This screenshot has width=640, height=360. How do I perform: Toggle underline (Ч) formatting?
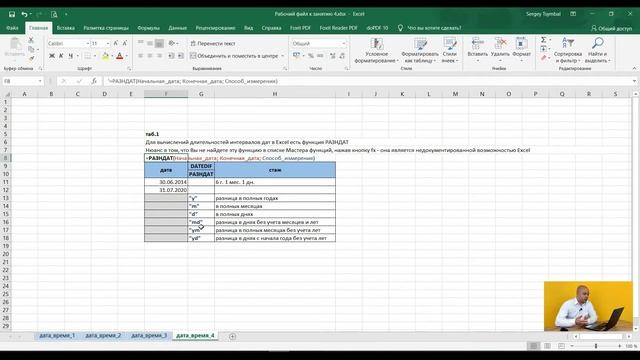[x=70, y=56]
